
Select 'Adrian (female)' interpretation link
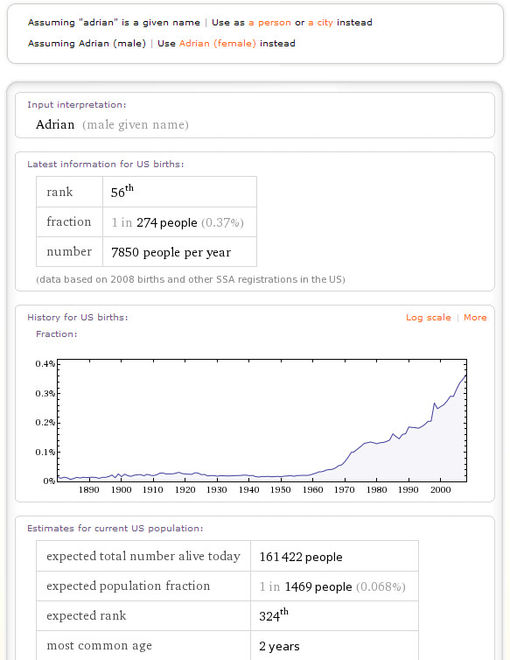218,43
